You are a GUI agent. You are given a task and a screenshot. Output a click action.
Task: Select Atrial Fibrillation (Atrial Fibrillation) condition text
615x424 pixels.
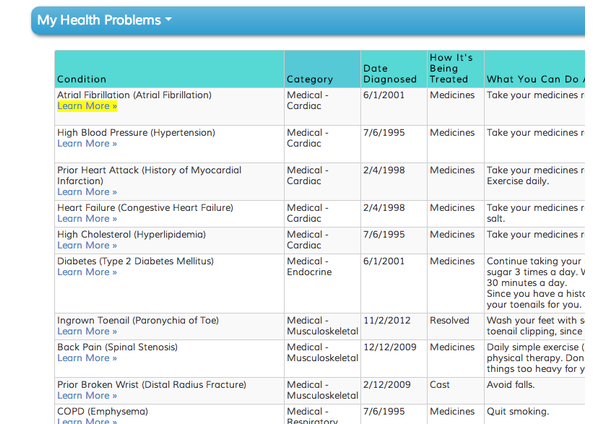(x=135, y=95)
